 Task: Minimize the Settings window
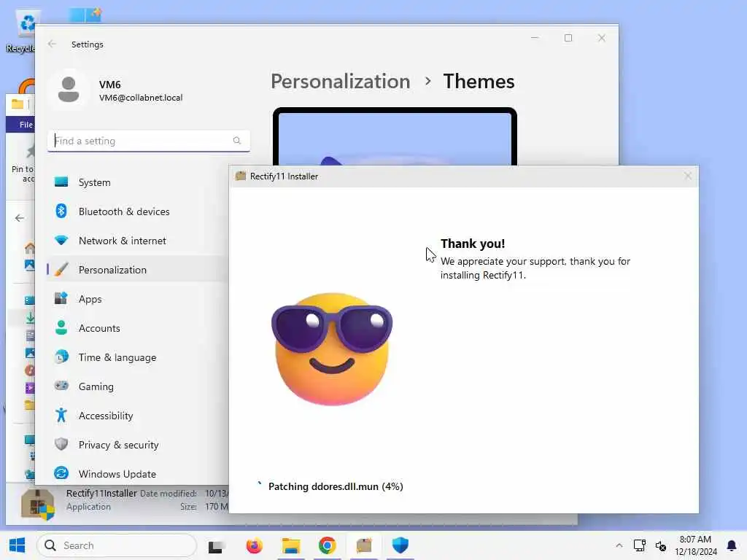(535, 38)
